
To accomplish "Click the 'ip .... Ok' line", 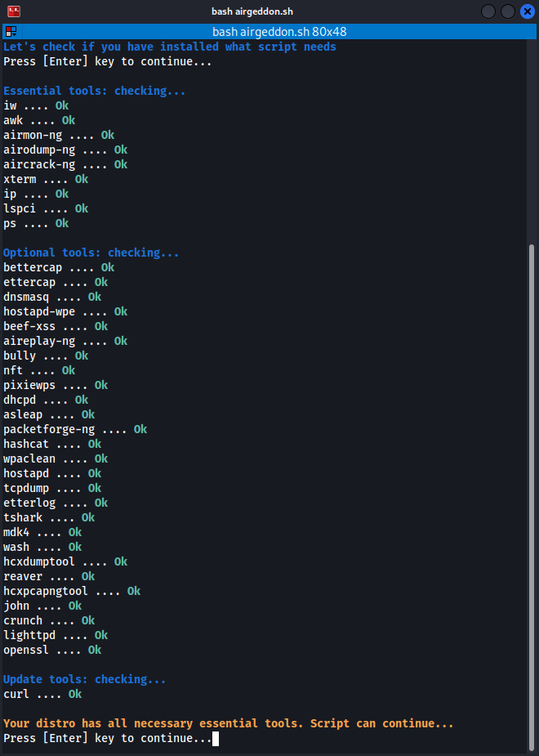I will [x=36, y=194].
